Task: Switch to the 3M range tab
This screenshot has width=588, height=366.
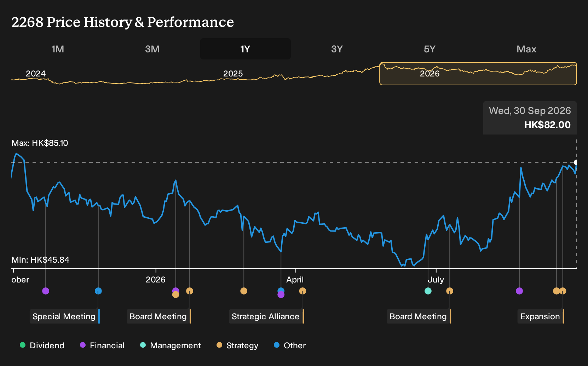Action: tap(152, 49)
